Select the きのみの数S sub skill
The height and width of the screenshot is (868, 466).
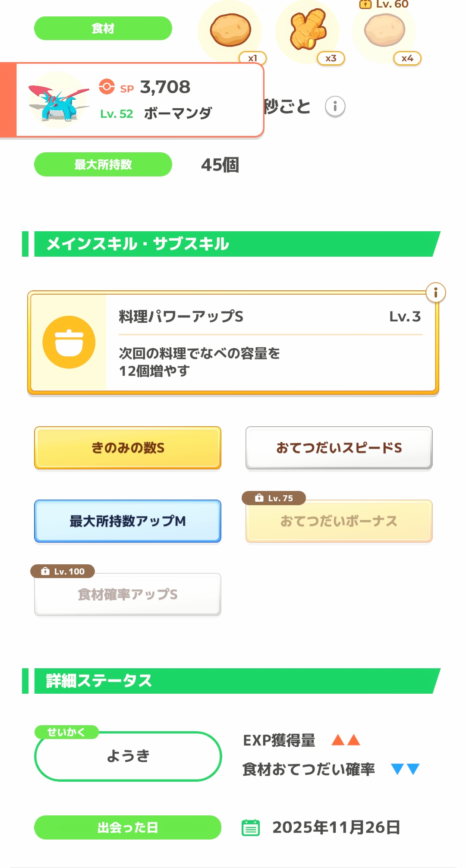pyautogui.click(x=128, y=448)
